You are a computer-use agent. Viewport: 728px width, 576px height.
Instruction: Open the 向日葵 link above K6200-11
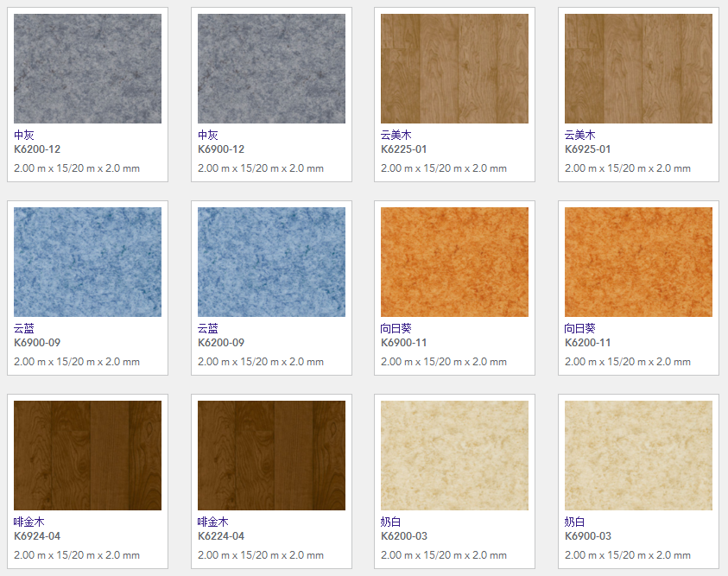pos(579,329)
